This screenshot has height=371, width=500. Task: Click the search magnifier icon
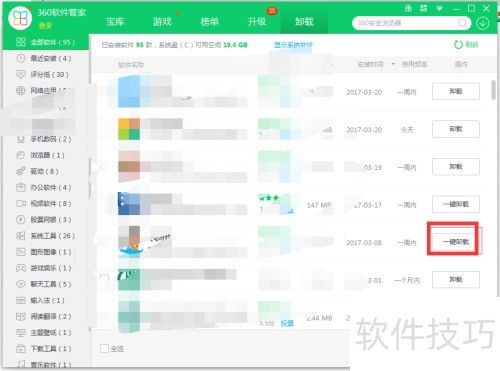462,23
